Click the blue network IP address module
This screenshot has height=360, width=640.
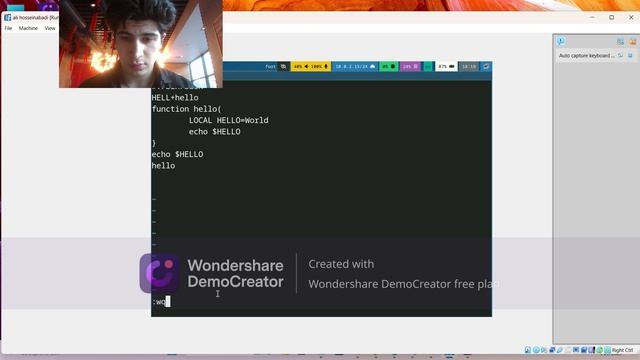click(355, 67)
